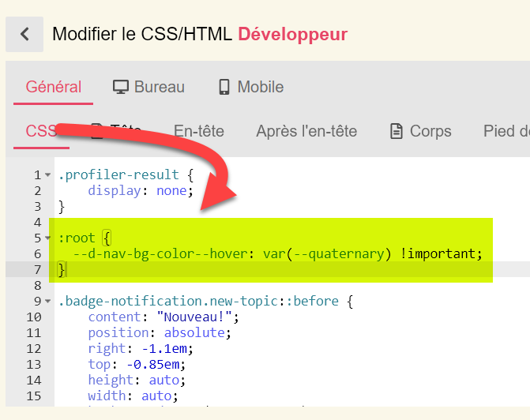Click 'width: auto;' on line 15
Viewport: 530px width, 420px height.
(133, 396)
